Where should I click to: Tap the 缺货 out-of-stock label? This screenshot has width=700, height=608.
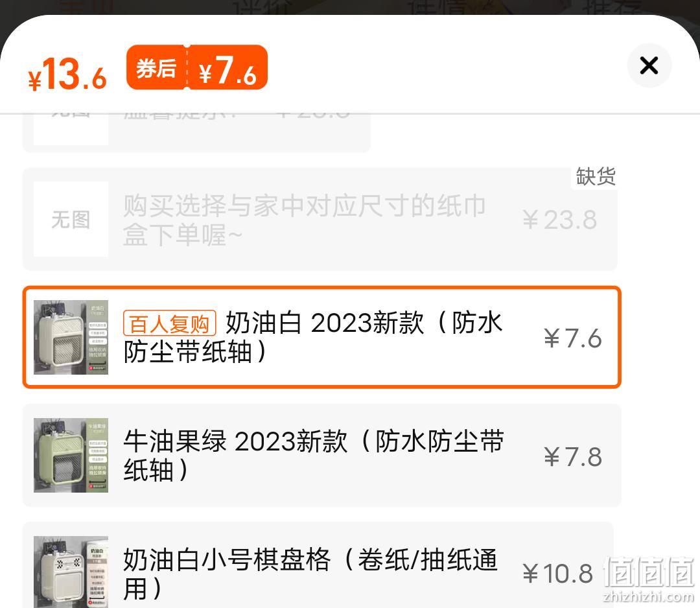pyautogui.click(x=596, y=177)
